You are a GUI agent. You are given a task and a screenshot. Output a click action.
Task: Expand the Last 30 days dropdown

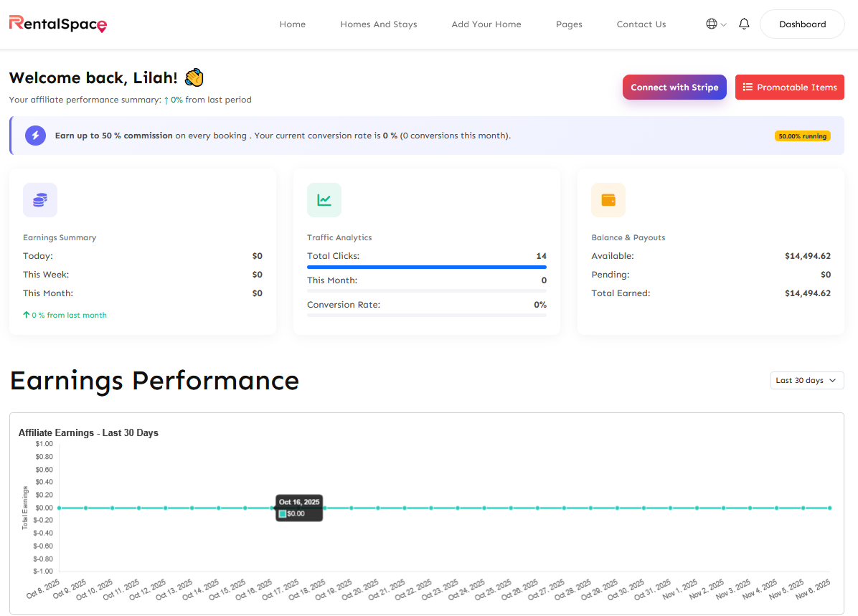(x=806, y=381)
